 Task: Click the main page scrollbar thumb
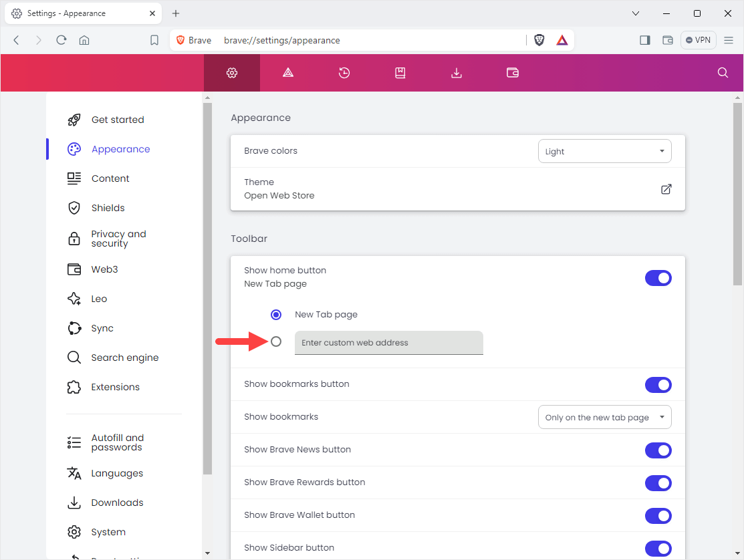[x=737, y=194]
